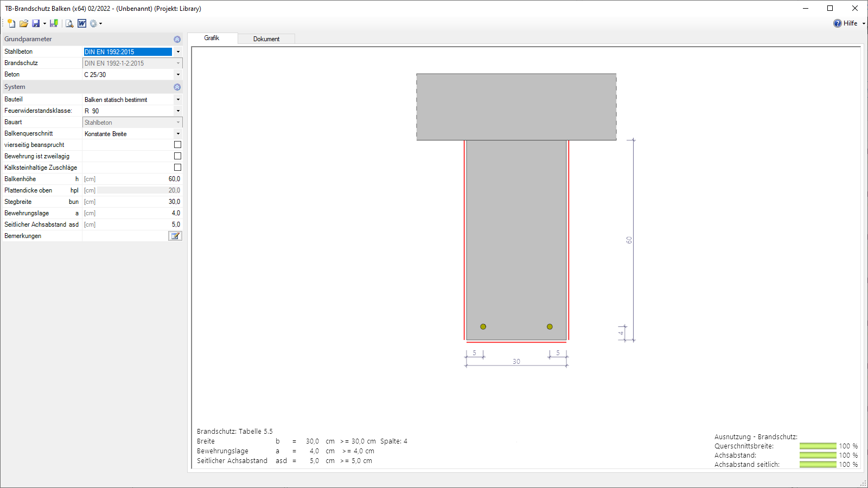Image resolution: width=868 pixels, height=488 pixels.
Task: Click the Bemerkungen row label
Action: 23,236
